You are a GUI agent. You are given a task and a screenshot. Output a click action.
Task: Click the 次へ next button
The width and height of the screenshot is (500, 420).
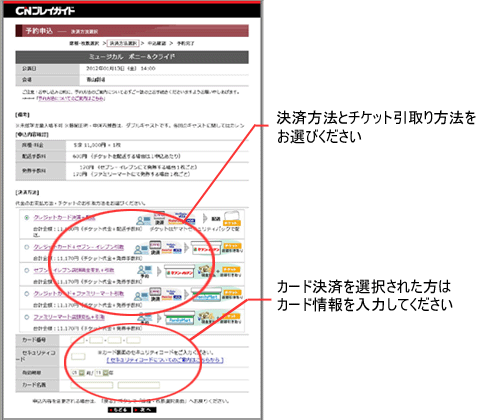click(145, 410)
